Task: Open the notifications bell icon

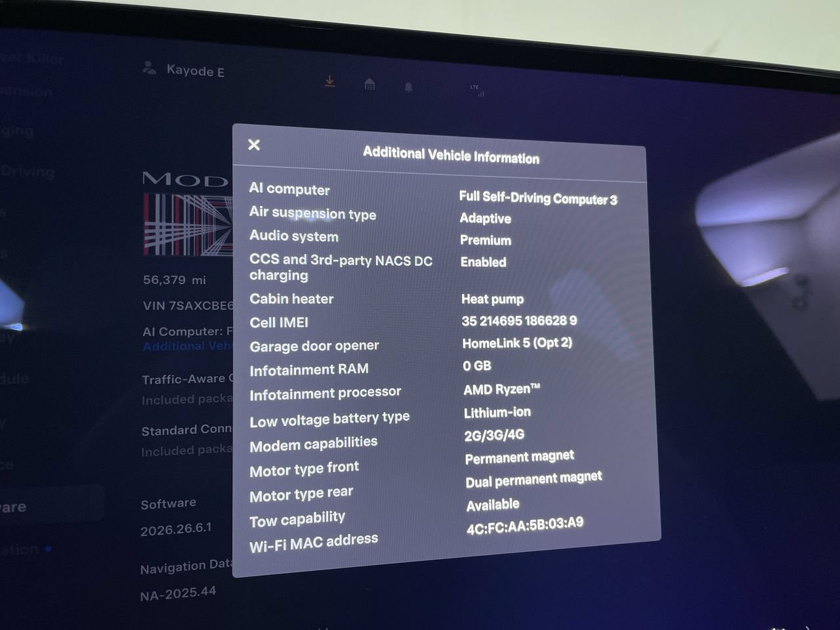Action: pos(408,87)
